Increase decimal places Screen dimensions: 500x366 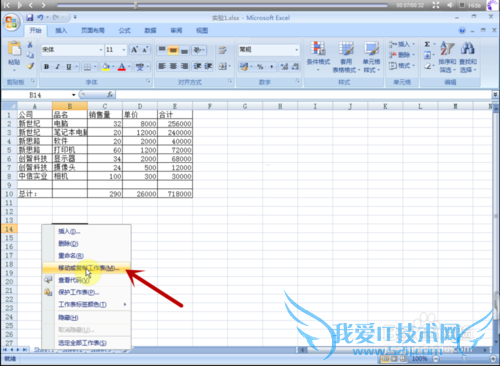coord(284,67)
